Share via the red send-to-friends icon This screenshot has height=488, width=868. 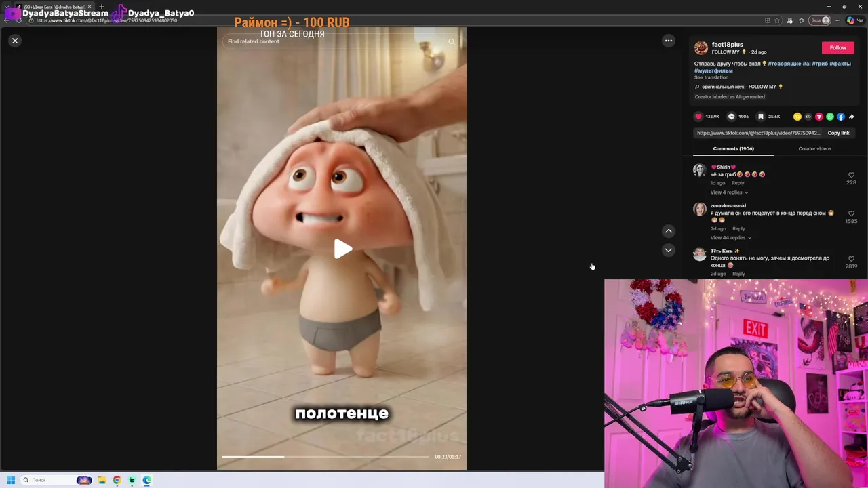[819, 117]
